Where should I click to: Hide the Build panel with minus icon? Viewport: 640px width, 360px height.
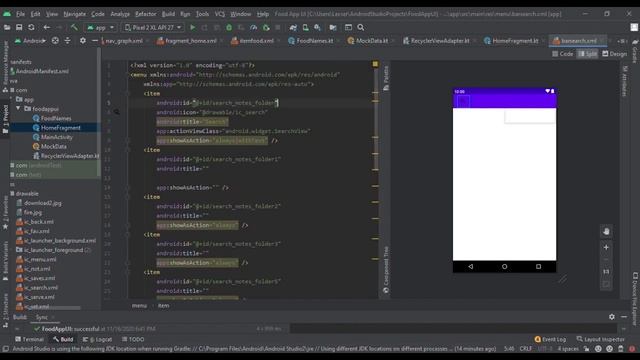click(x=624, y=317)
